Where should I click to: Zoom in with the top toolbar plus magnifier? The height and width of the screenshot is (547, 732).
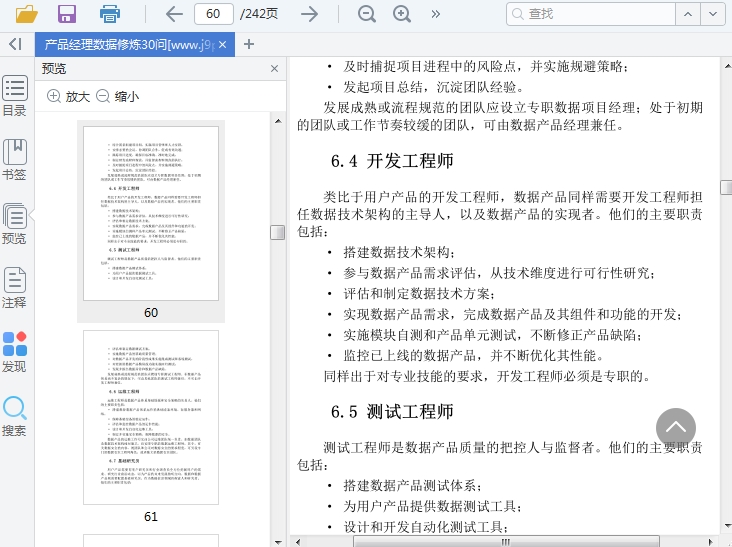point(402,14)
